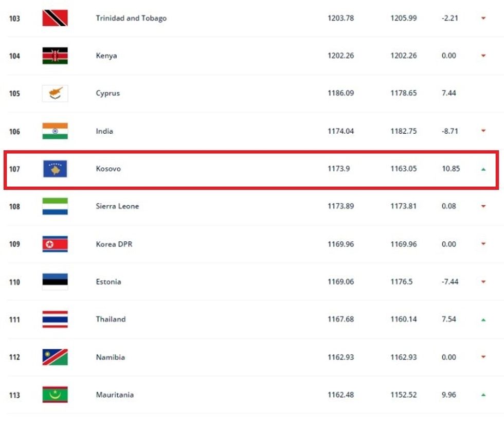Click the Kenya flag icon
The width and height of the screenshot is (504, 427).
[55, 56]
